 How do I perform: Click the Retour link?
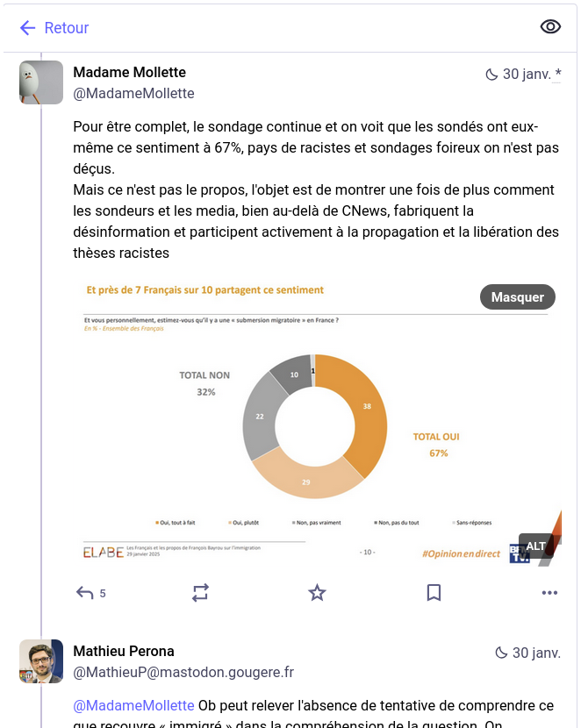click(67, 28)
